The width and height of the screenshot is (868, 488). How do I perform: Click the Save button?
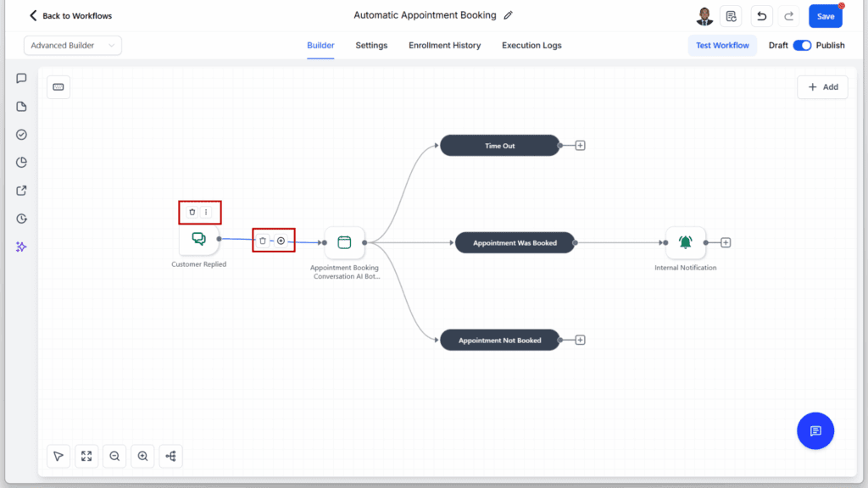coord(826,16)
